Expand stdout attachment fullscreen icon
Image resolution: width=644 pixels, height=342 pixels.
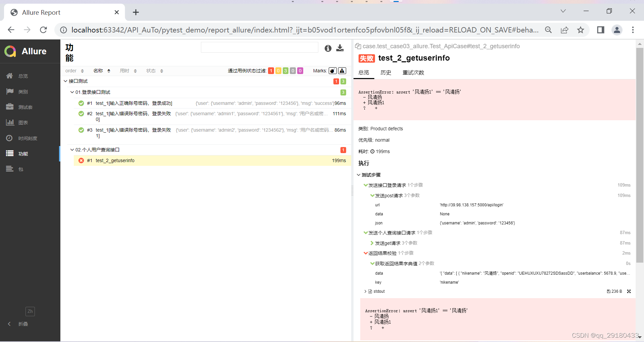(629, 291)
